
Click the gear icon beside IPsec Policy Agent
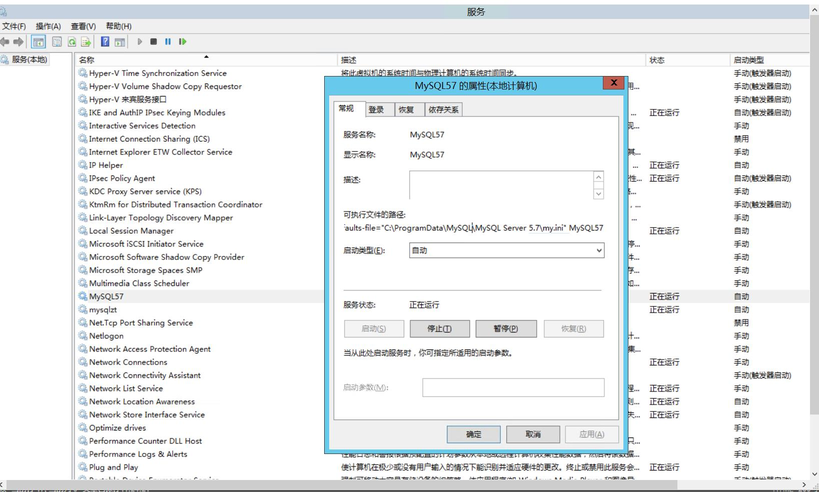click(83, 178)
